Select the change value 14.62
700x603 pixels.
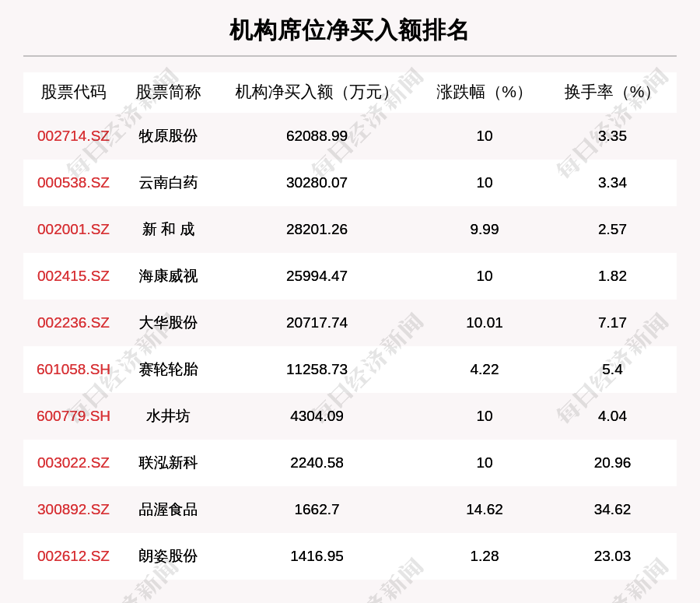(485, 509)
